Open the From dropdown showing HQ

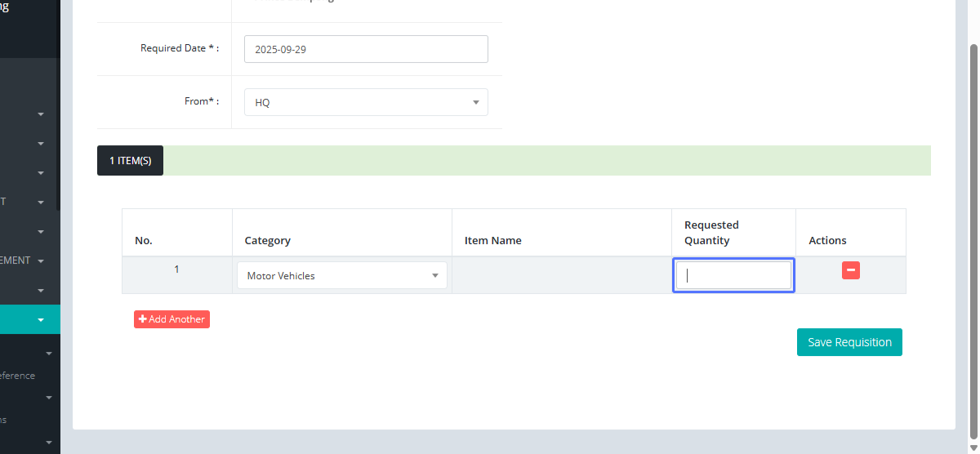(x=366, y=102)
